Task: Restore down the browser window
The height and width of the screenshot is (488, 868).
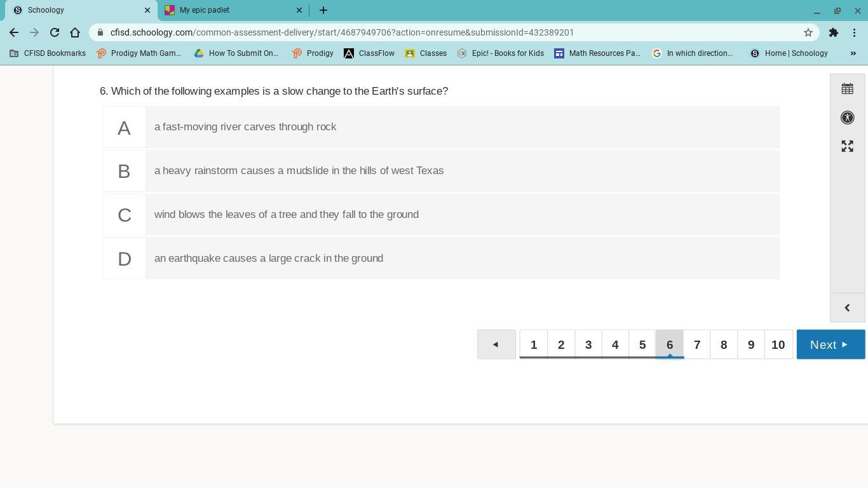Action: coord(837,11)
